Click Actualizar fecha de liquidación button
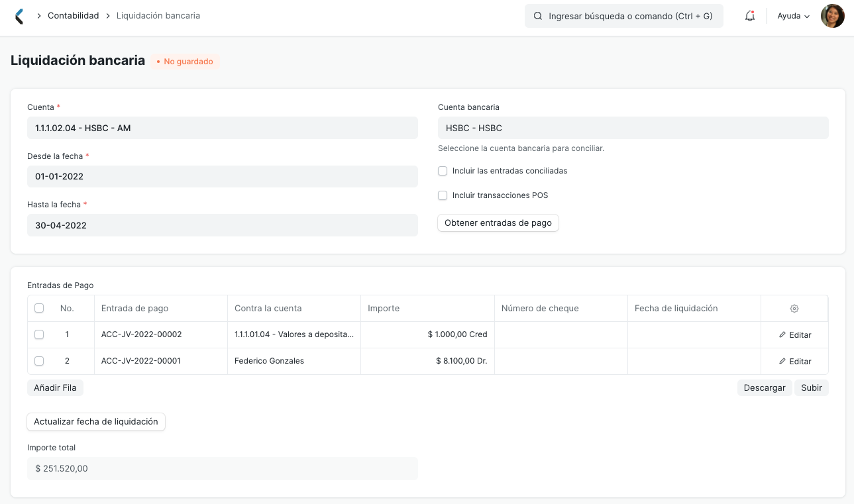 point(96,422)
